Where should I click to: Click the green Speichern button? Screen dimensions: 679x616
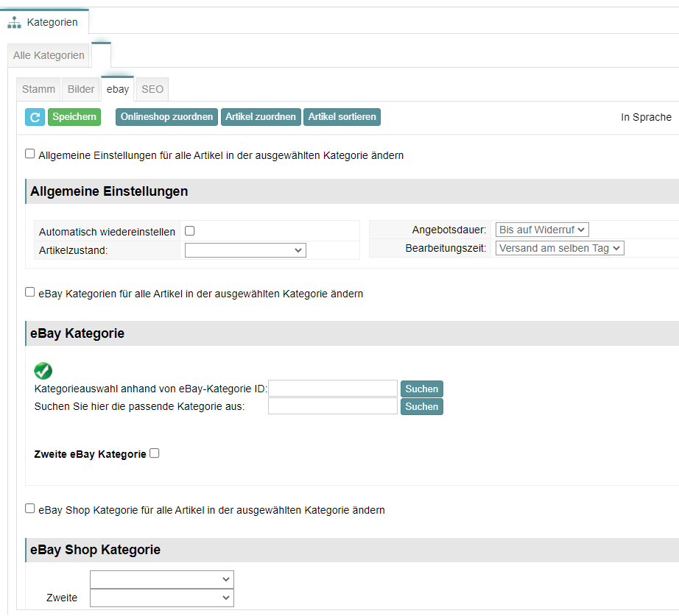pos(74,117)
